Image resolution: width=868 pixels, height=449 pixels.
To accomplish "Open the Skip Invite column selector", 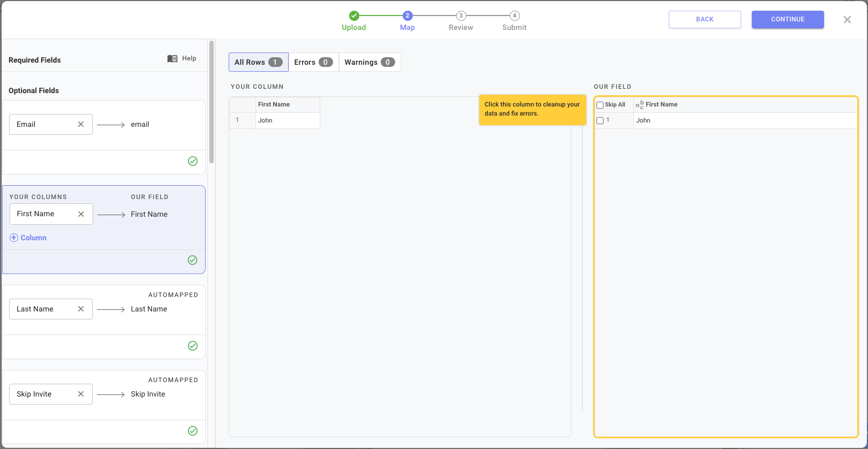I will click(x=51, y=394).
